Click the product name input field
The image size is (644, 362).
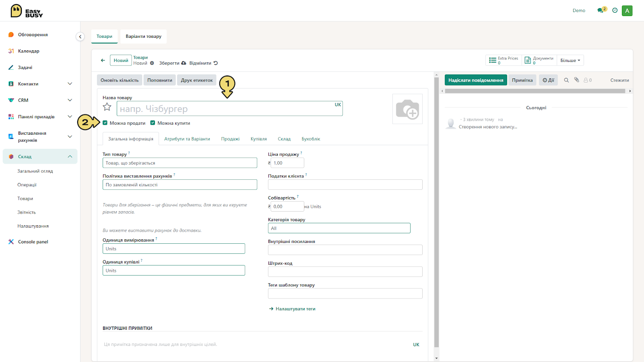(229, 109)
